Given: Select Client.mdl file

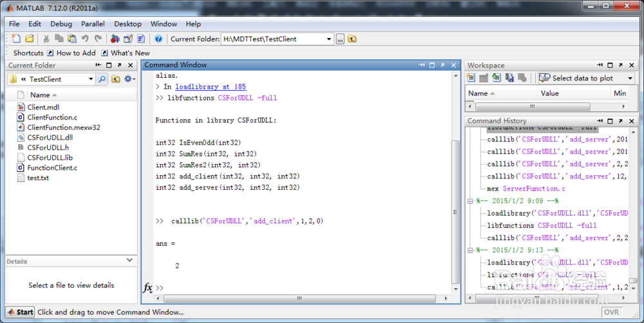Looking at the screenshot, I should coord(39,107).
